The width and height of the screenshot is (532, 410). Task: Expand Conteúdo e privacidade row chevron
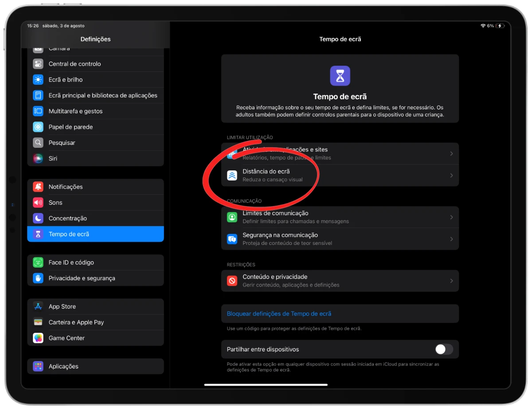451,281
